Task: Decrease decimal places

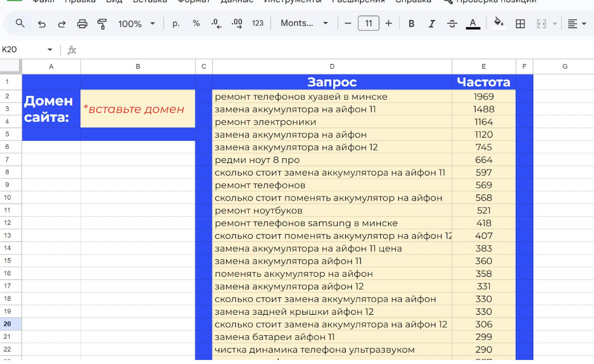Action: pos(216,24)
